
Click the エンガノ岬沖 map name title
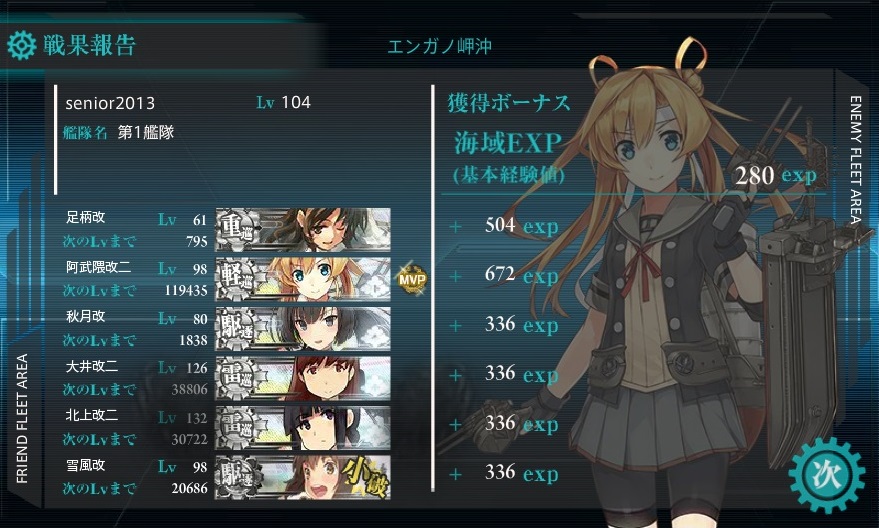click(x=440, y=46)
